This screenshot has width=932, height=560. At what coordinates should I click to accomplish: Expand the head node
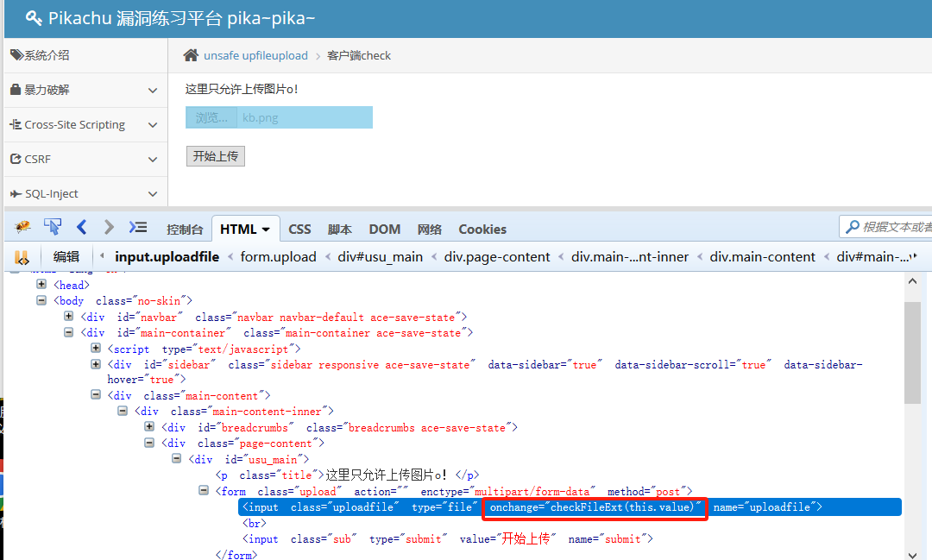coord(41,284)
